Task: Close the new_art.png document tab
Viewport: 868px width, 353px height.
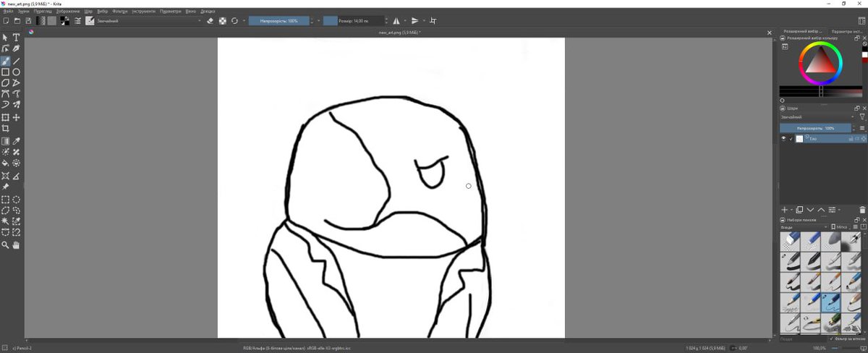Action: [x=770, y=33]
